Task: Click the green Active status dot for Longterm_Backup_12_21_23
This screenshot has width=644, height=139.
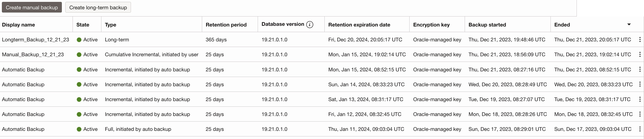Action: (x=79, y=40)
